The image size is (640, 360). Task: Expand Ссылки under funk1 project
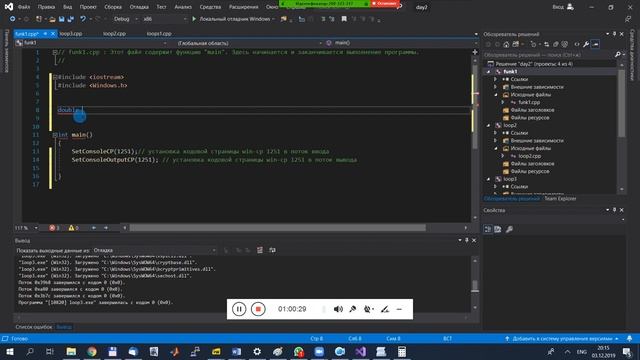pos(496,79)
